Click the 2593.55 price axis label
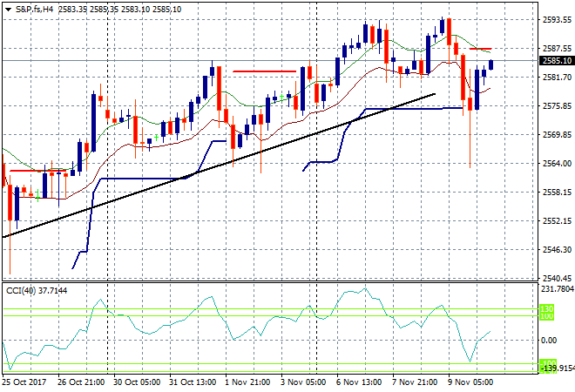575x392 pixels. coord(557,20)
